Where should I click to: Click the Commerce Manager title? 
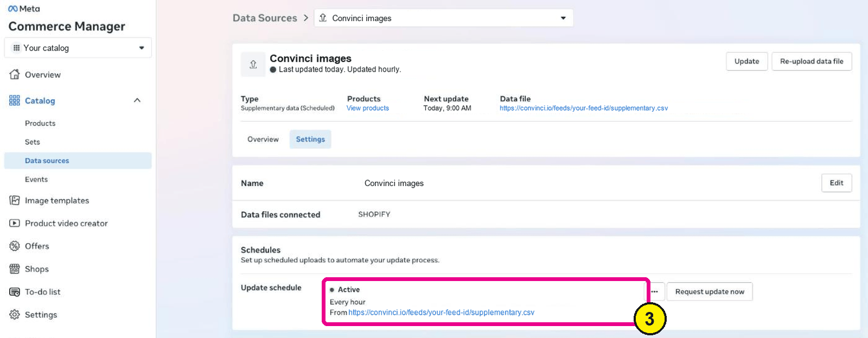point(67,26)
